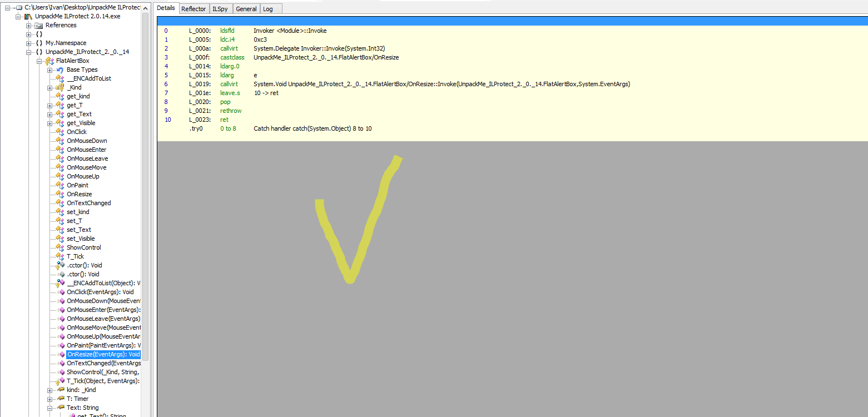
Task: Click the FlatAlertBox class icon
Action: 49,61
